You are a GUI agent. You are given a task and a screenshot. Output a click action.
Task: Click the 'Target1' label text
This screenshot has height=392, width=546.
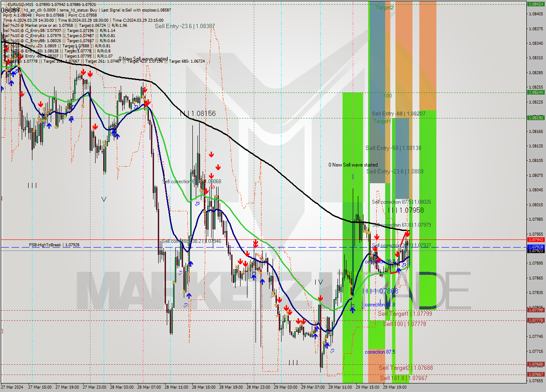pos(382,121)
